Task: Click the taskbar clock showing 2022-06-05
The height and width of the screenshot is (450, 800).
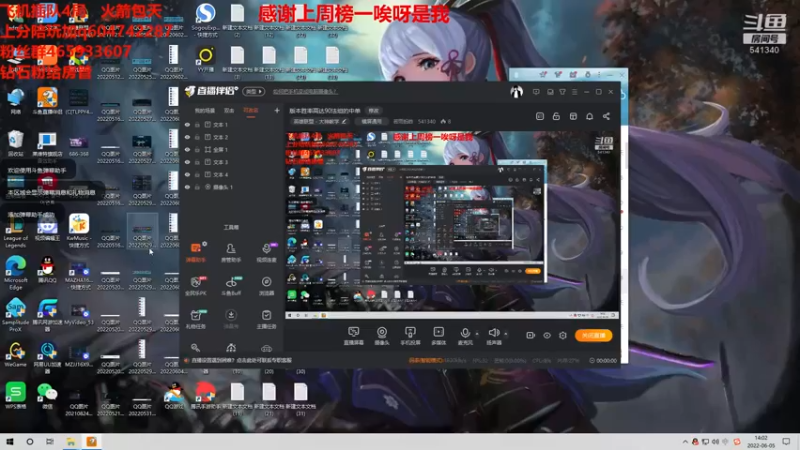Action: [760, 442]
